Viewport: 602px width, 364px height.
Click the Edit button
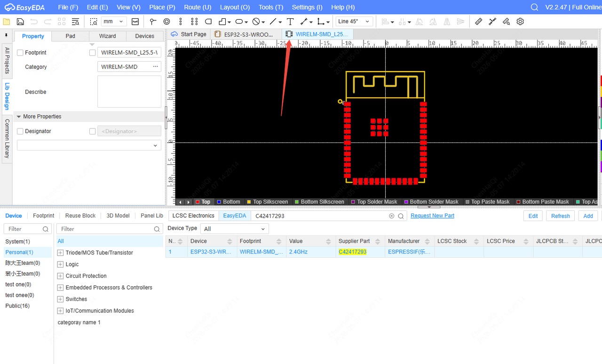533,216
